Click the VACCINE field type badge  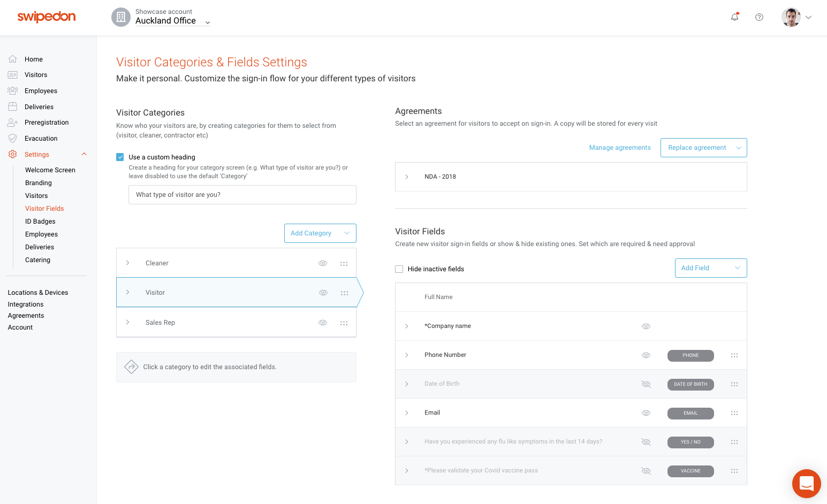click(x=691, y=471)
